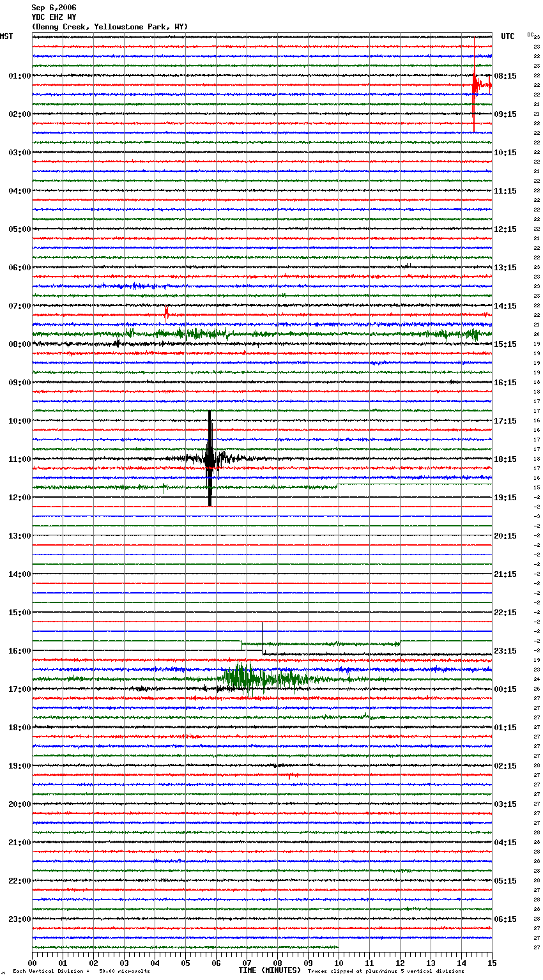Viewport: 543px width, 980px height.
Task: Click the 'MST' timezone label
Action: [x=6, y=36]
